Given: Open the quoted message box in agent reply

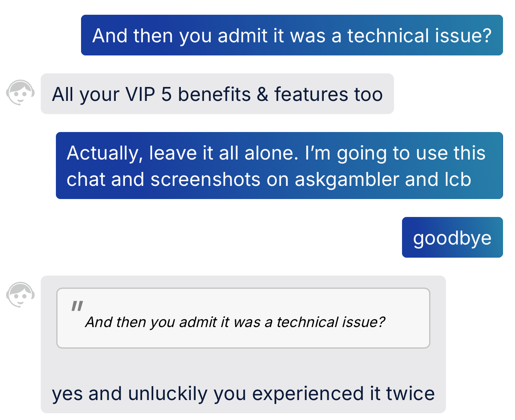Looking at the screenshot, I should coord(243,318).
